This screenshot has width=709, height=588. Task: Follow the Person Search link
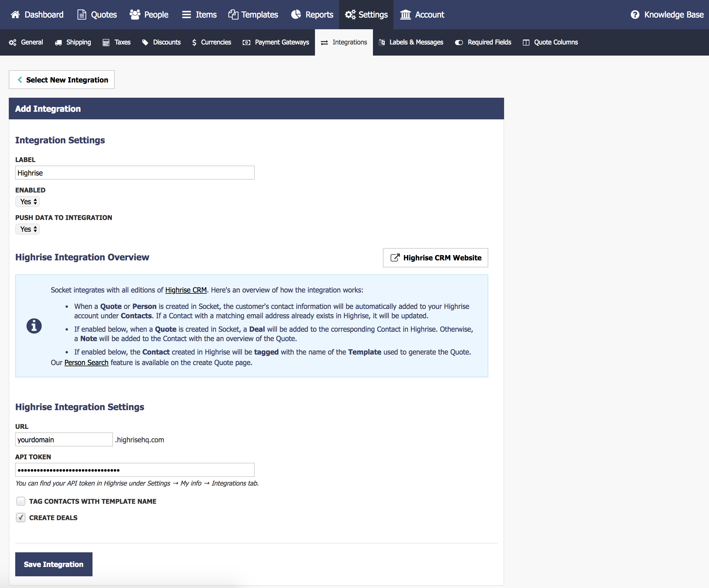click(x=86, y=363)
